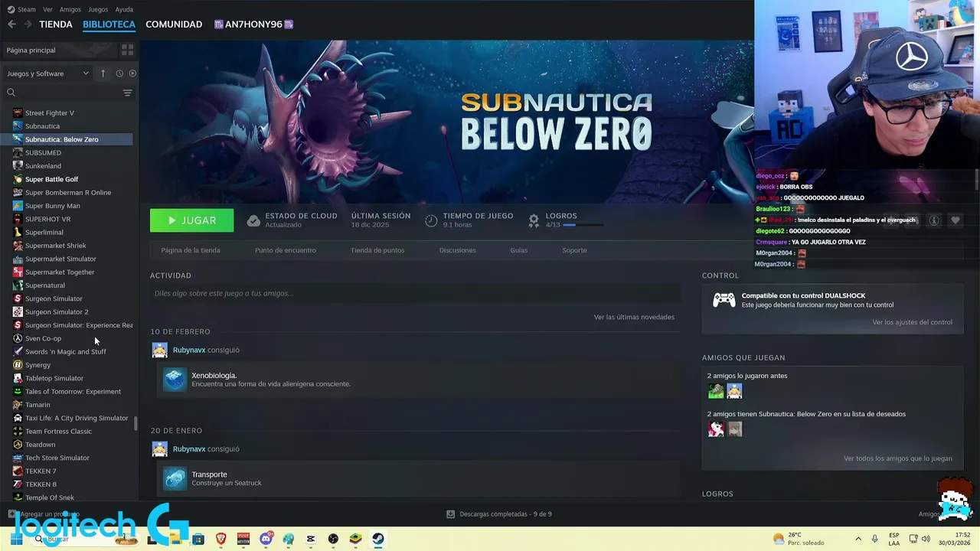The height and width of the screenshot is (551, 980).
Task: Open first friend avatar who played before
Action: point(716,391)
